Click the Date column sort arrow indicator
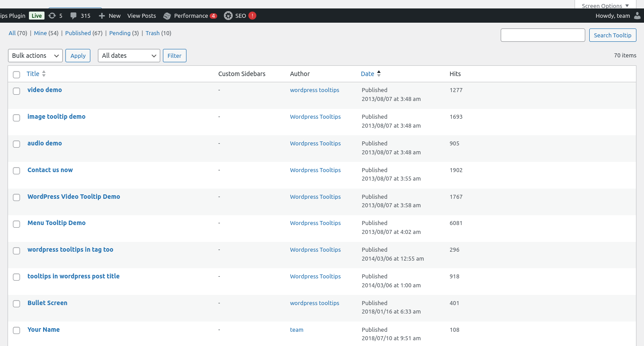This screenshot has width=644, height=346. 379,74
